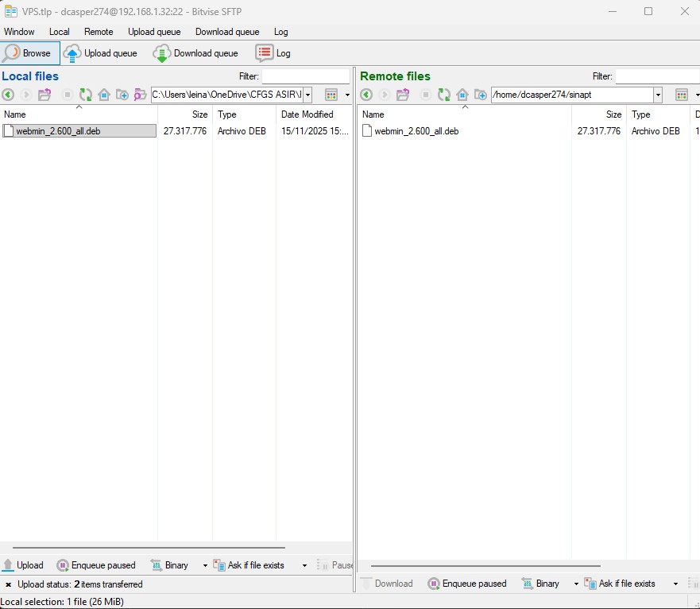The image size is (700, 609).
Task: Toggle Enqueue paused for local uploads
Action: pyautogui.click(x=95, y=565)
